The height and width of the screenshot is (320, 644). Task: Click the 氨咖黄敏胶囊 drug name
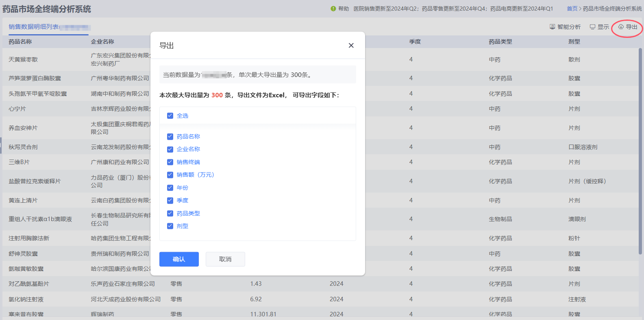click(26, 269)
